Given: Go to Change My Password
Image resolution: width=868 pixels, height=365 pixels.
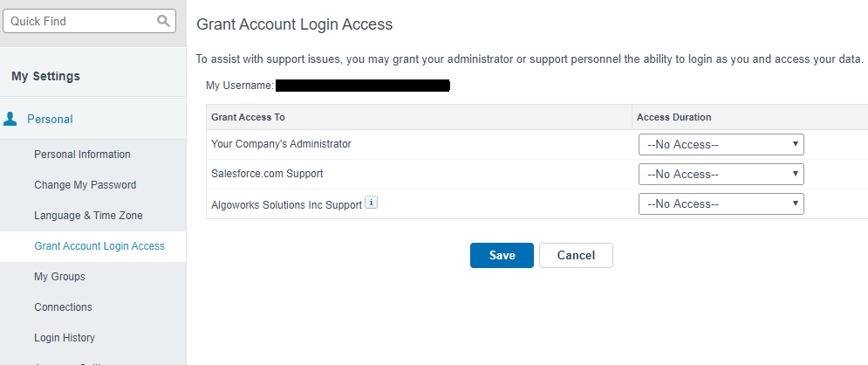Looking at the screenshot, I should pyautogui.click(x=85, y=185).
